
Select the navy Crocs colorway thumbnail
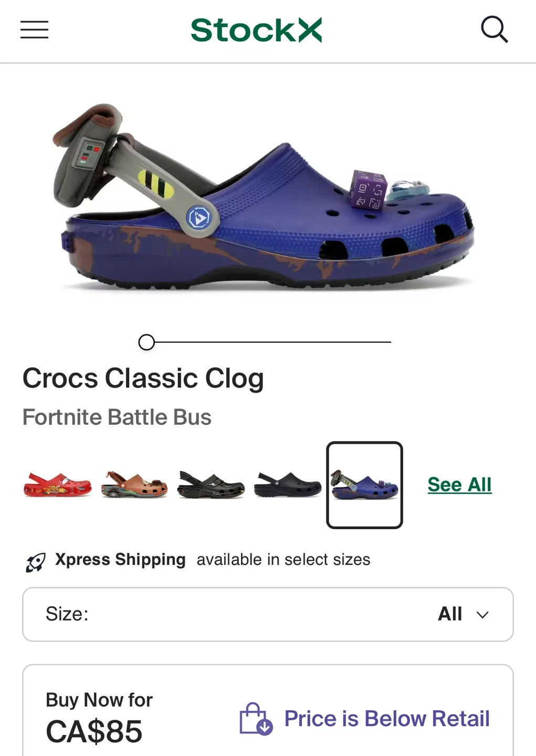pos(287,485)
